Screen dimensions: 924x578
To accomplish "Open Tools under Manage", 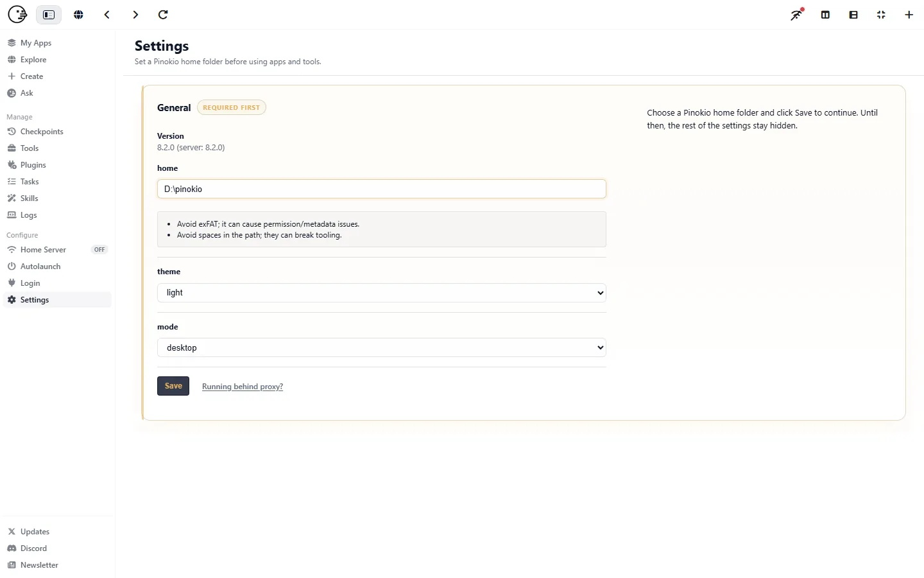I will [x=57, y=148].
